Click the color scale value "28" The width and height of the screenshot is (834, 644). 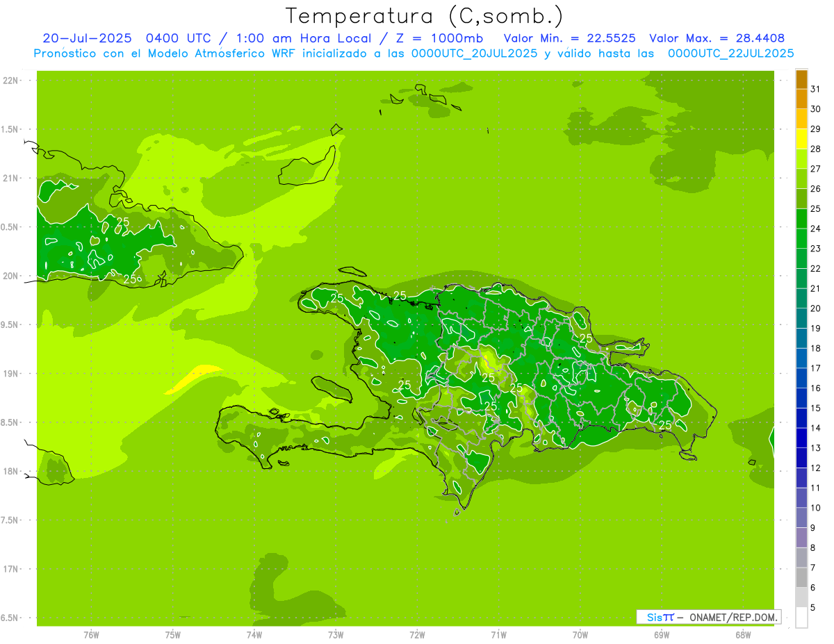coord(815,149)
